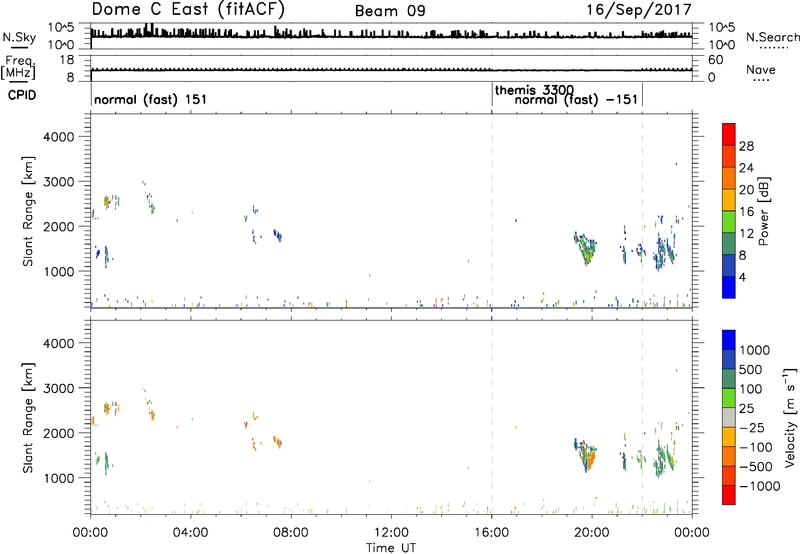Click the light green 25–100 Velocity color segment

pos(729,398)
